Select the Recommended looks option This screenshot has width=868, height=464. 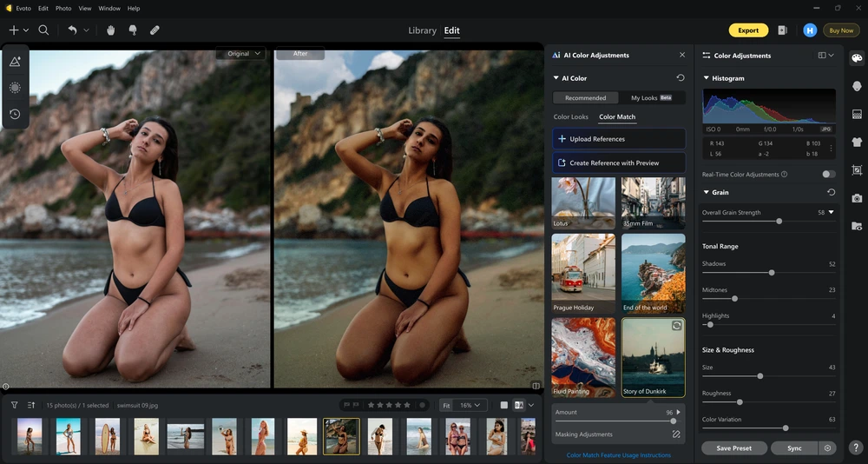tap(585, 97)
